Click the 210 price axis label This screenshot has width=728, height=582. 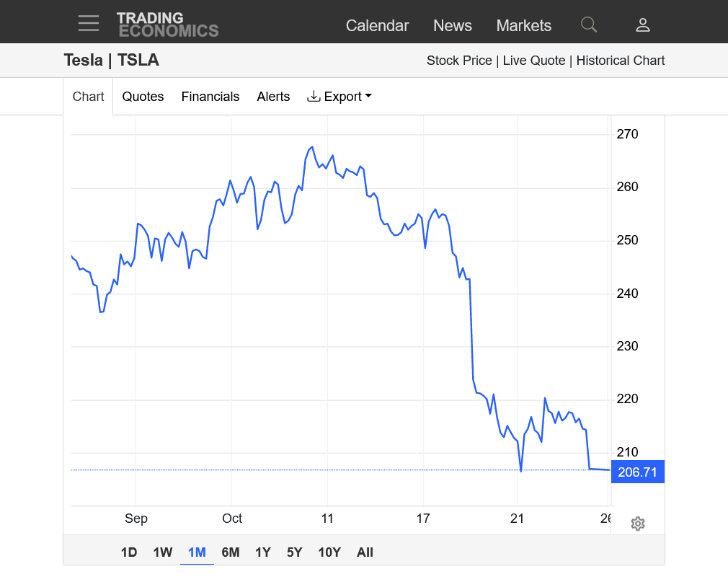pyautogui.click(x=627, y=452)
